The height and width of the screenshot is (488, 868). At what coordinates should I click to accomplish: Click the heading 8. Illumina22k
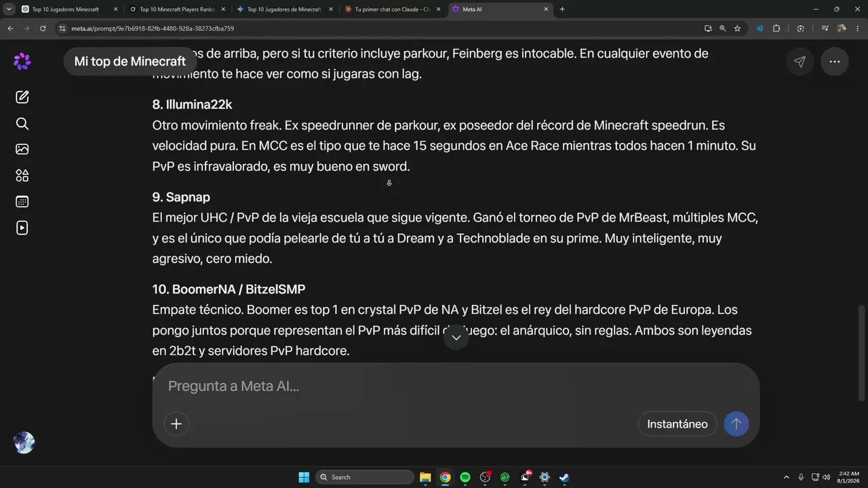coord(193,104)
